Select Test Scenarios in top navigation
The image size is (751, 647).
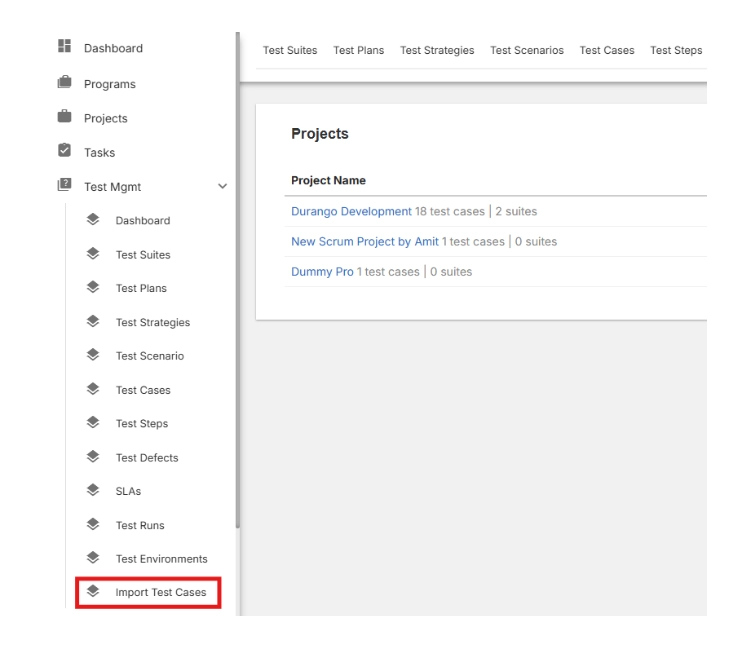pos(527,51)
